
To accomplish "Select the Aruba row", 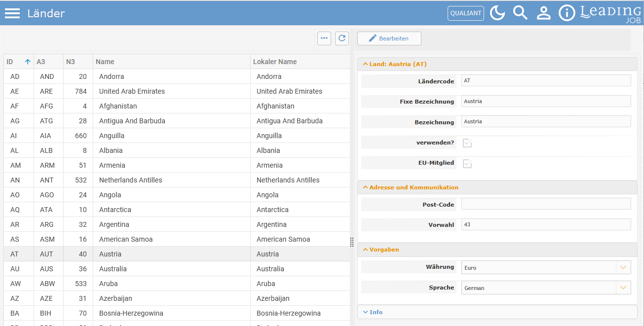I will pos(177,284).
